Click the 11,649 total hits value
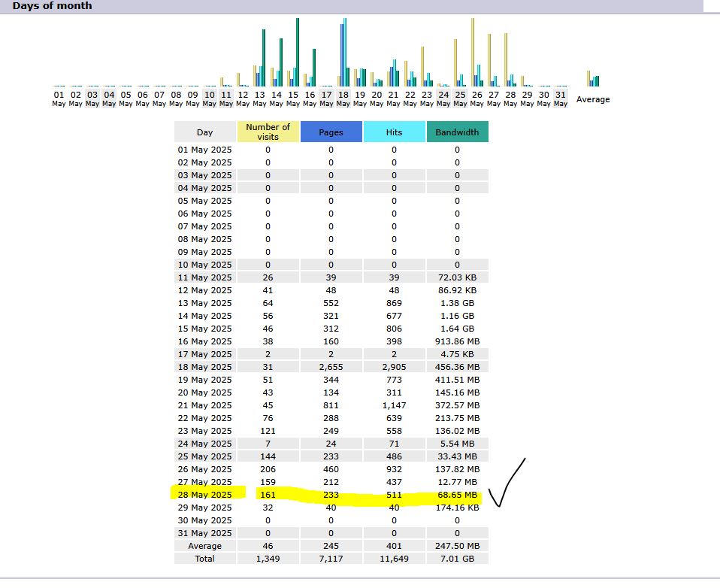 pos(394,559)
